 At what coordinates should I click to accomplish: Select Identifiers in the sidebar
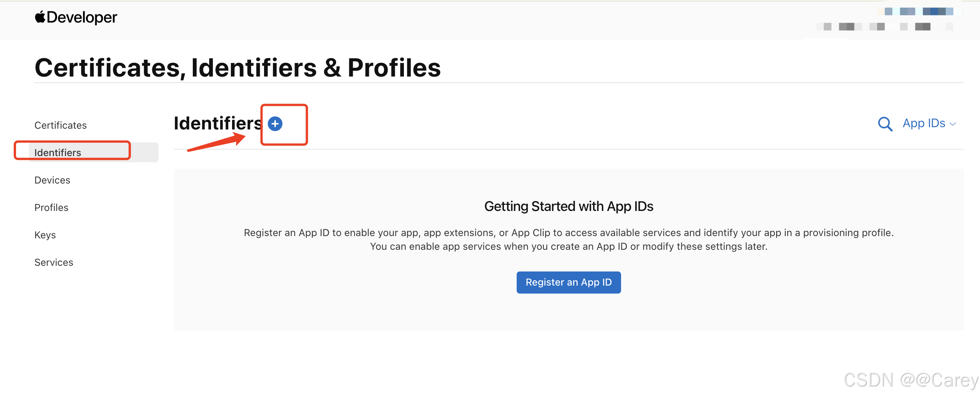[x=94, y=152]
